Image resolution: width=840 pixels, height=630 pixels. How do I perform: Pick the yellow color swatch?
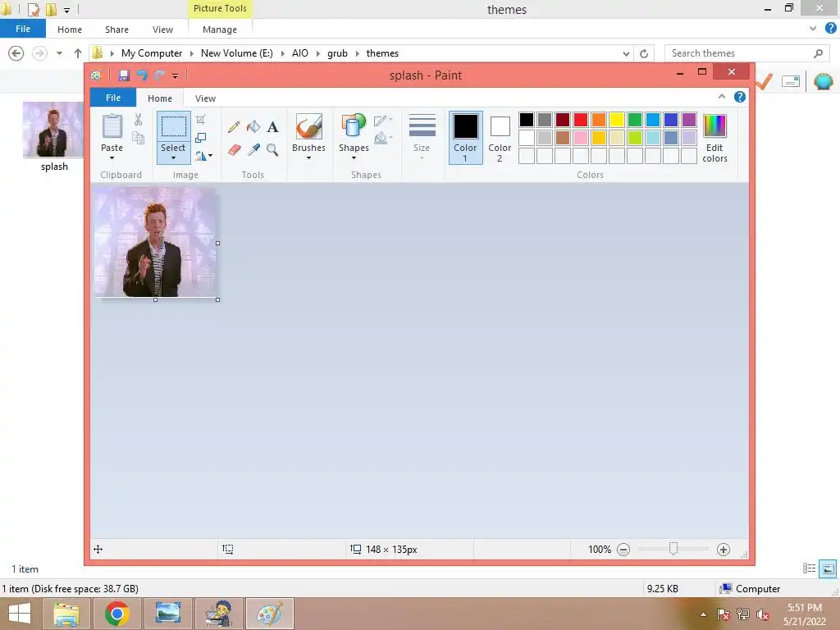[x=617, y=120]
